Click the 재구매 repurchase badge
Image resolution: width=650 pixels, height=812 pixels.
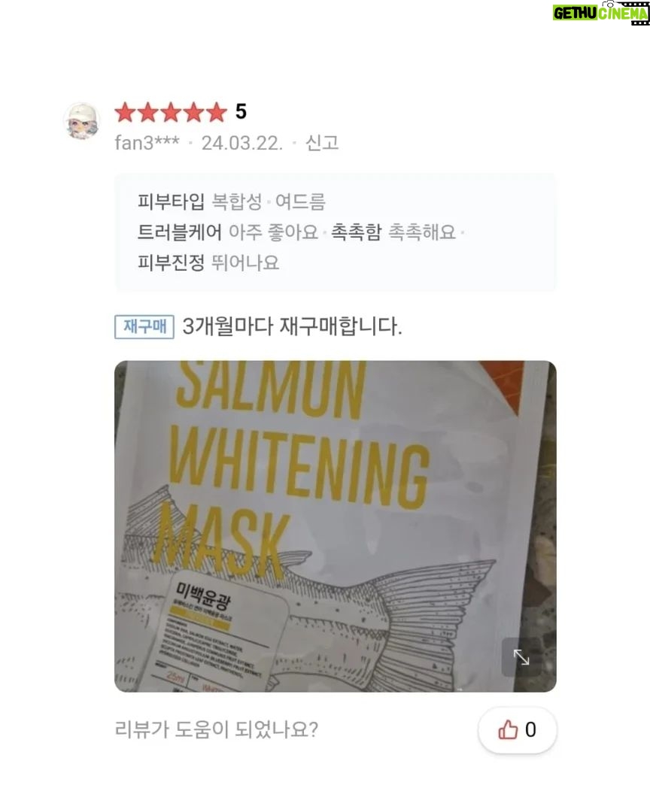pyautogui.click(x=144, y=326)
